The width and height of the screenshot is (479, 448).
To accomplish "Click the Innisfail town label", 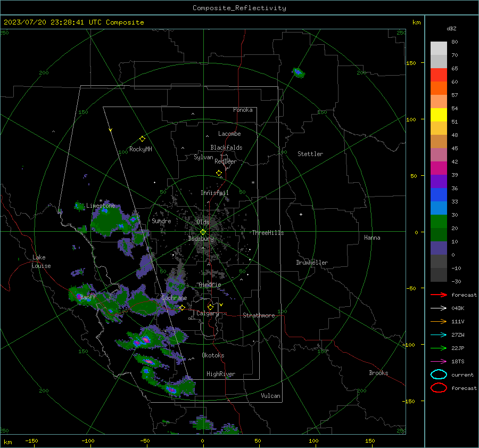I will (x=214, y=193).
